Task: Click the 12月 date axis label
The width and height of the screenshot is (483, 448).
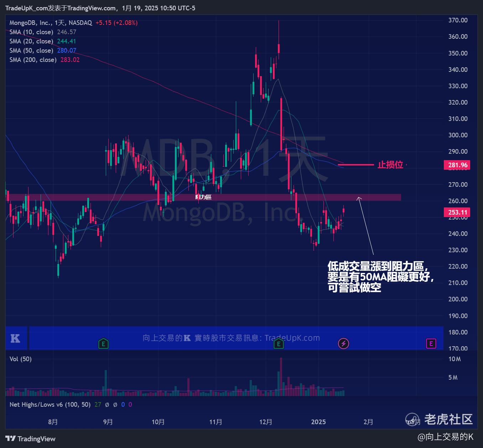Action: click(x=266, y=422)
